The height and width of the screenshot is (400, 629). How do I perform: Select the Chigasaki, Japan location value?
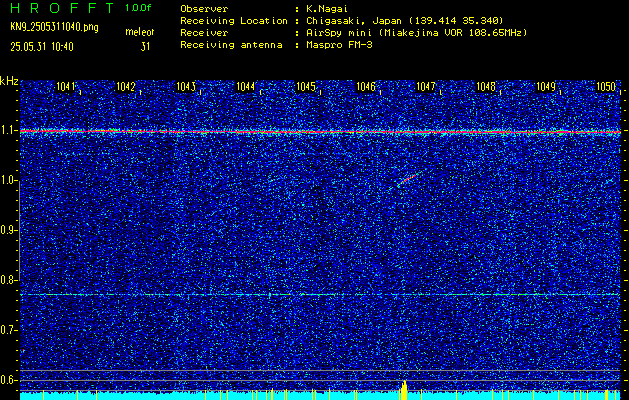404,21
